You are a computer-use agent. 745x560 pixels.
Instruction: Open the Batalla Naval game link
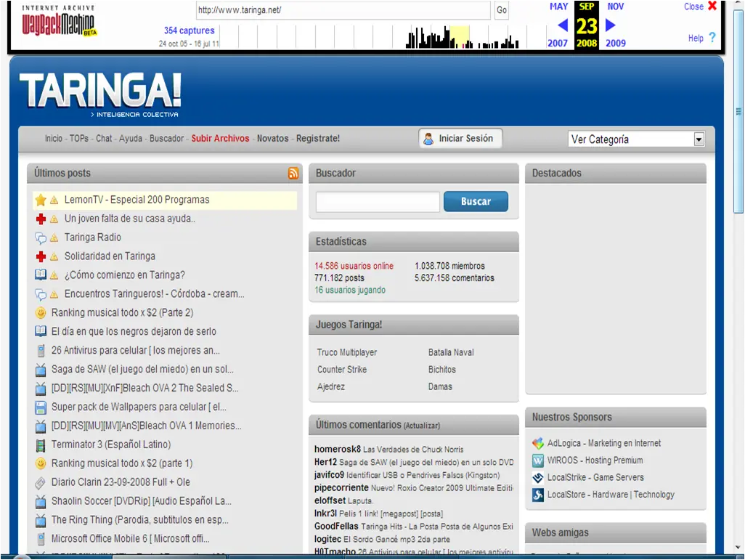tap(451, 353)
